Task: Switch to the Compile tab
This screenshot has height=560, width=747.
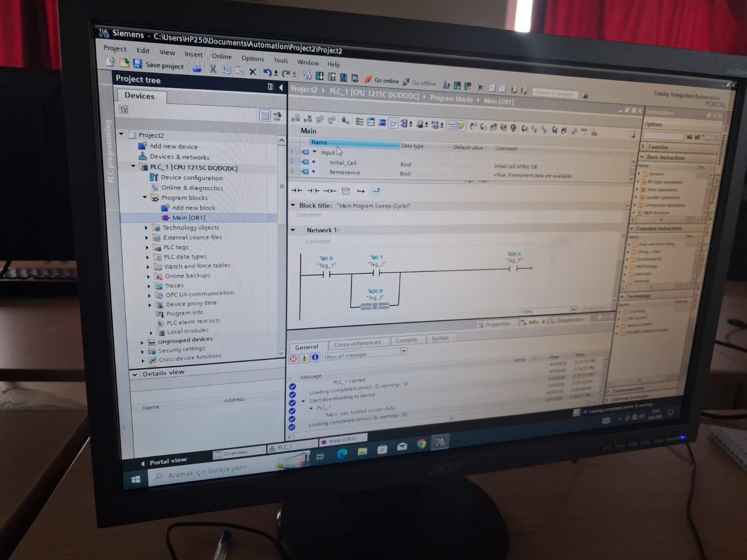Action: [406, 340]
